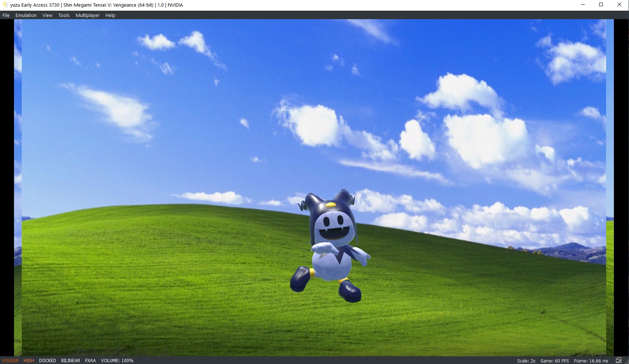Image resolution: width=629 pixels, height=364 pixels.
Task: Open the Multiplayer menu
Action: 87,15
